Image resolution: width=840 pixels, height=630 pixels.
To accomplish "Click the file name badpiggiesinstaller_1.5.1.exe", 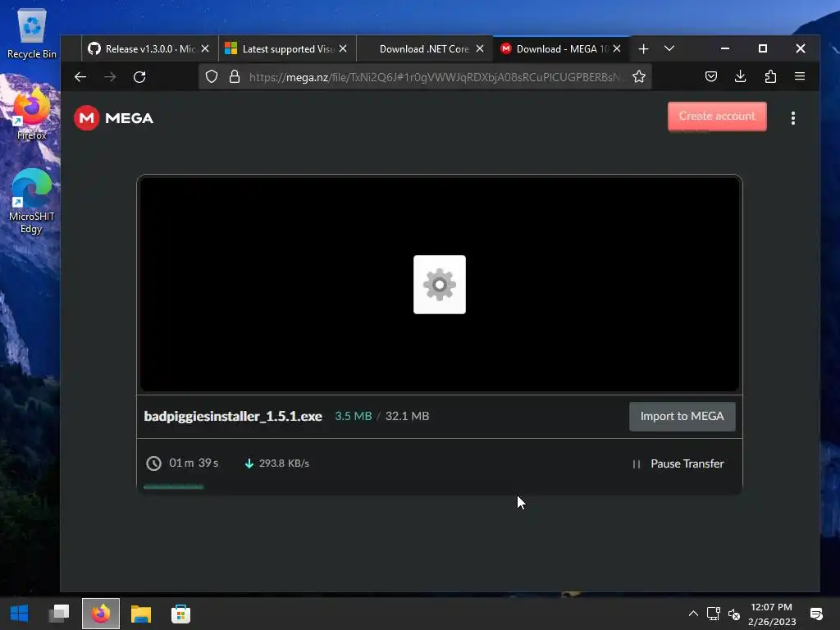I will 233,416.
